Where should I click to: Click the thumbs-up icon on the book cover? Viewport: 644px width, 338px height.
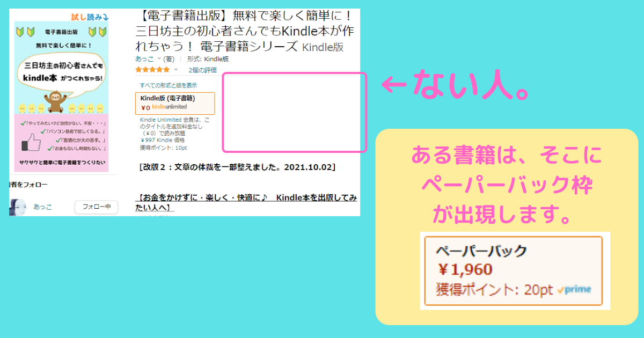pyautogui.click(x=32, y=141)
